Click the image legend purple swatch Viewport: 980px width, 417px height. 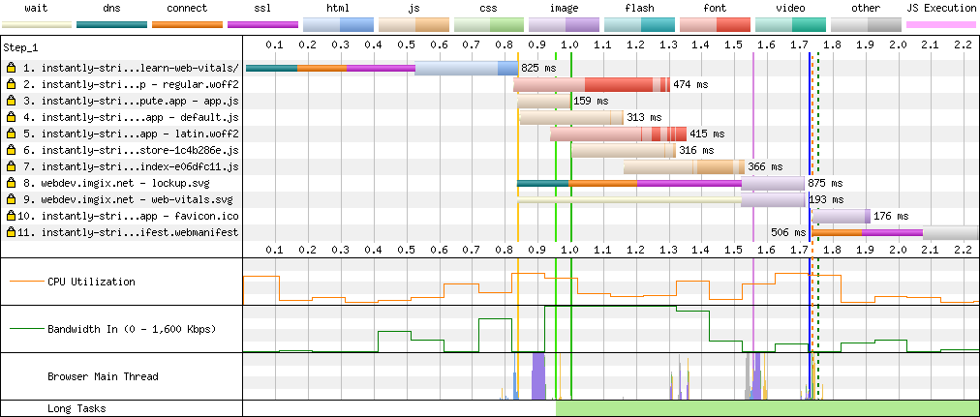[565, 25]
